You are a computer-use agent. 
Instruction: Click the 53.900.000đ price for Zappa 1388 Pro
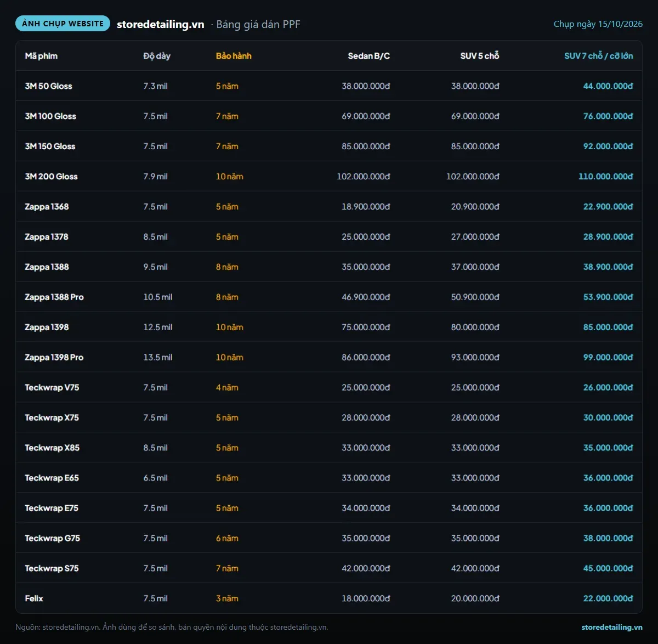click(608, 297)
